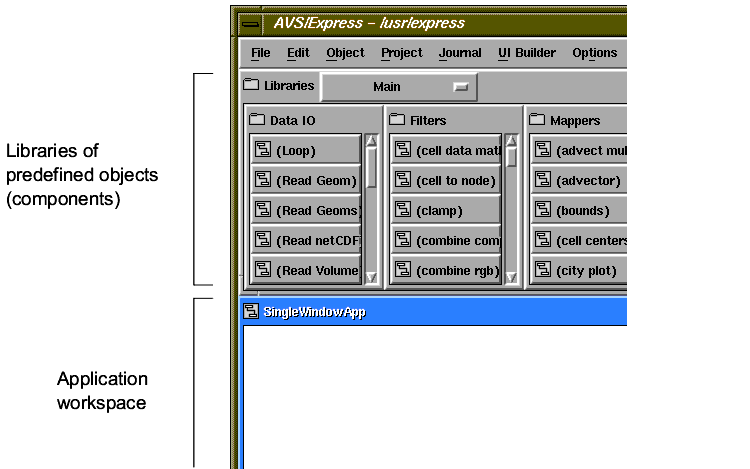
Task: Select the (cell to node) filter
Action: [x=446, y=181]
